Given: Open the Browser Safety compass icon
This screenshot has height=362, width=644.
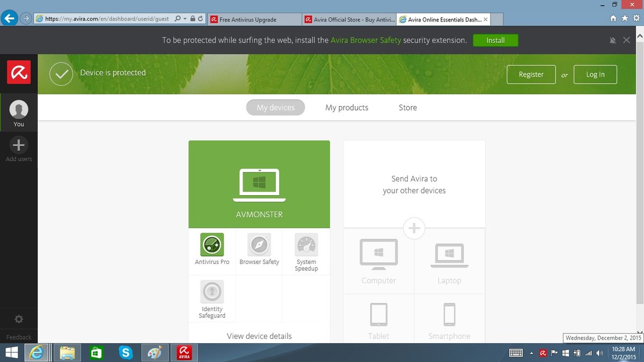Looking at the screenshot, I should [259, 245].
